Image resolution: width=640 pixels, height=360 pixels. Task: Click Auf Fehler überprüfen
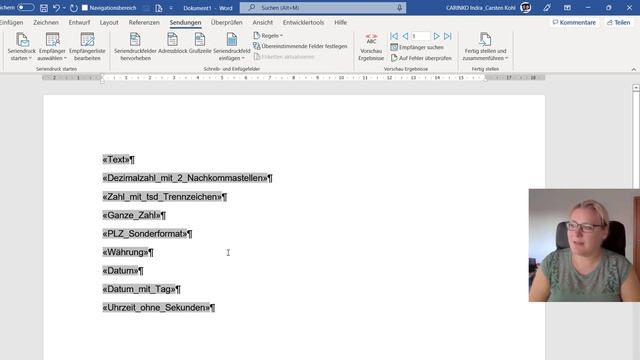click(x=421, y=58)
